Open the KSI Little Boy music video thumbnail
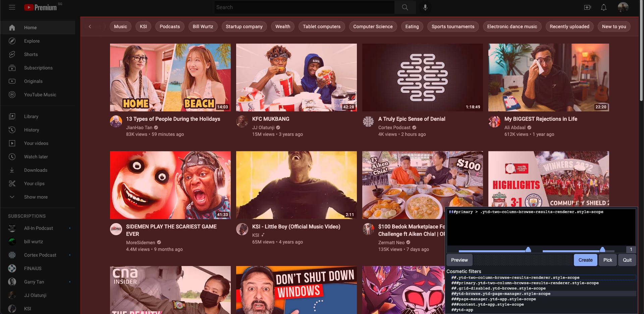The width and height of the screenshot is (644, 314). tap(297, 185)
